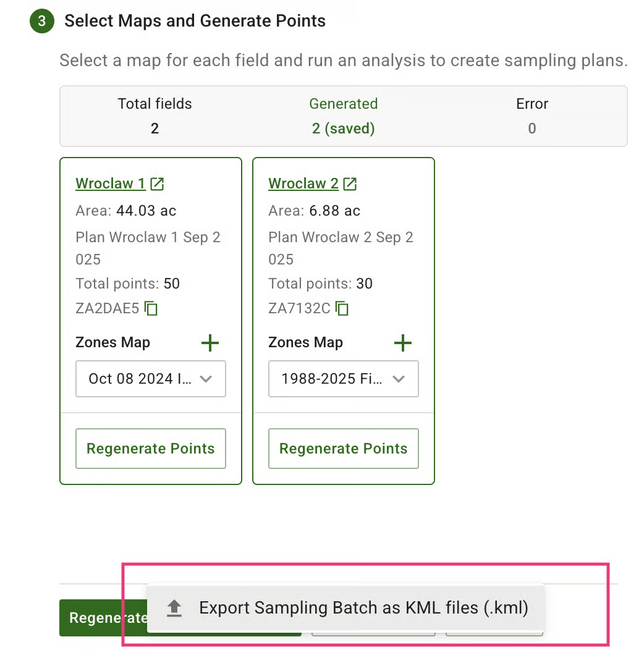Click the Error count in the summary bar
This screenshot has width=644, height=650.
pyautogui.click(x=532, y=129)
